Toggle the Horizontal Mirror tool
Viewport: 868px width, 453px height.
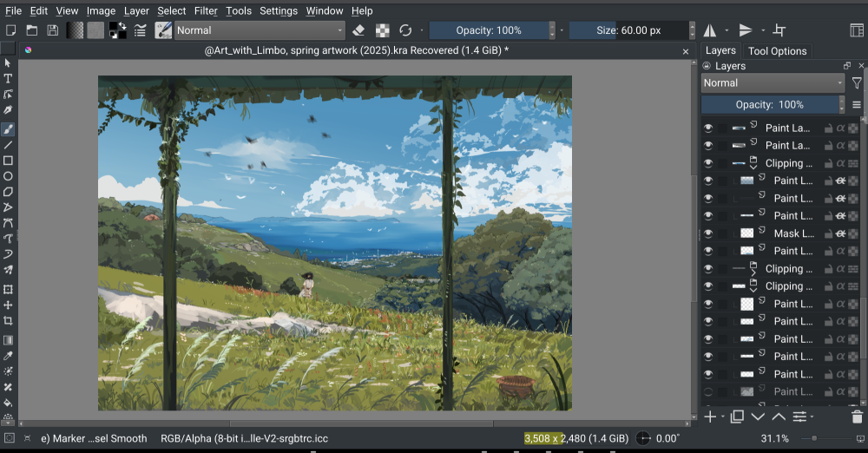[710, 30]
